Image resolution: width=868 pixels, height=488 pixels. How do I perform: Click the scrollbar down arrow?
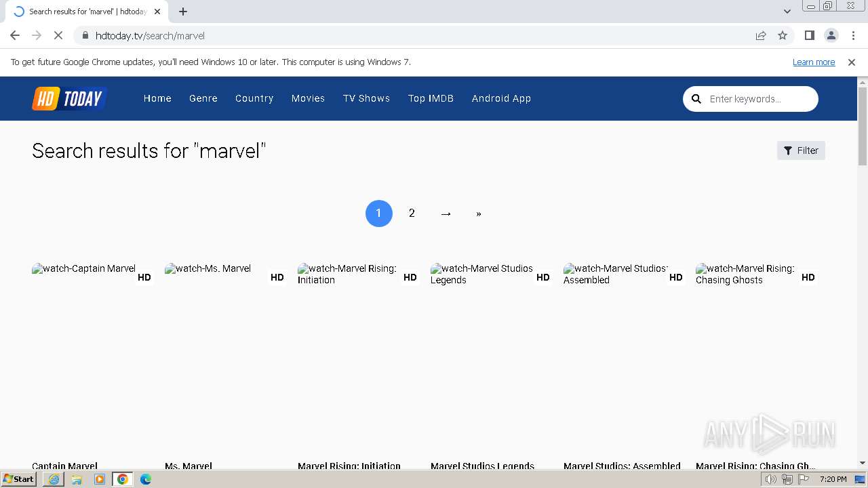click(863, 464)
